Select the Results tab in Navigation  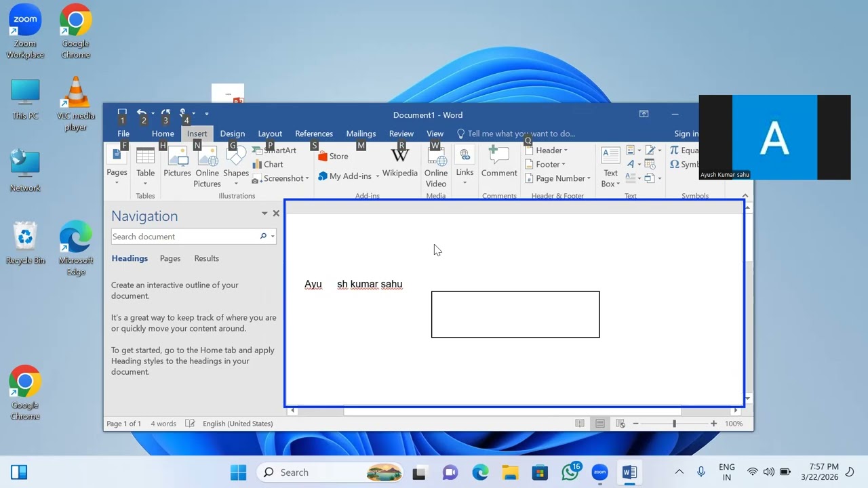coord(207,258)
